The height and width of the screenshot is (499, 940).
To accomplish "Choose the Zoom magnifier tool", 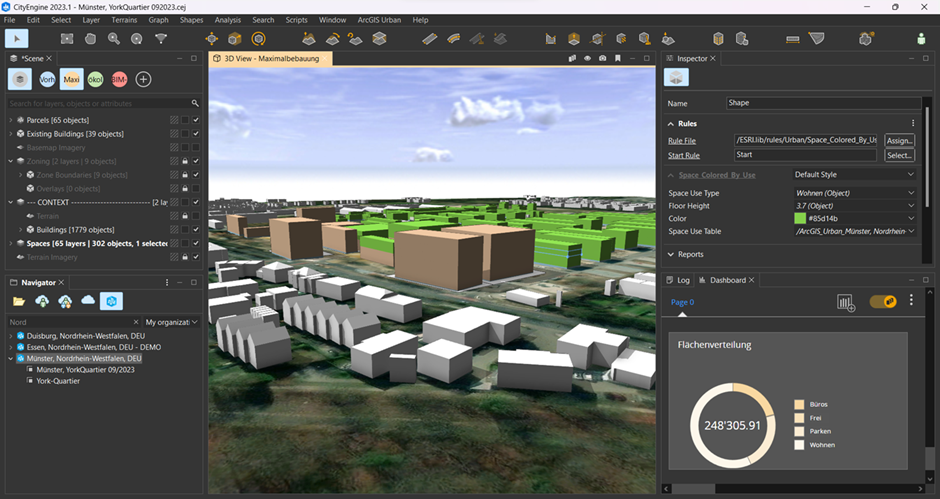I will tap(114, 38).
